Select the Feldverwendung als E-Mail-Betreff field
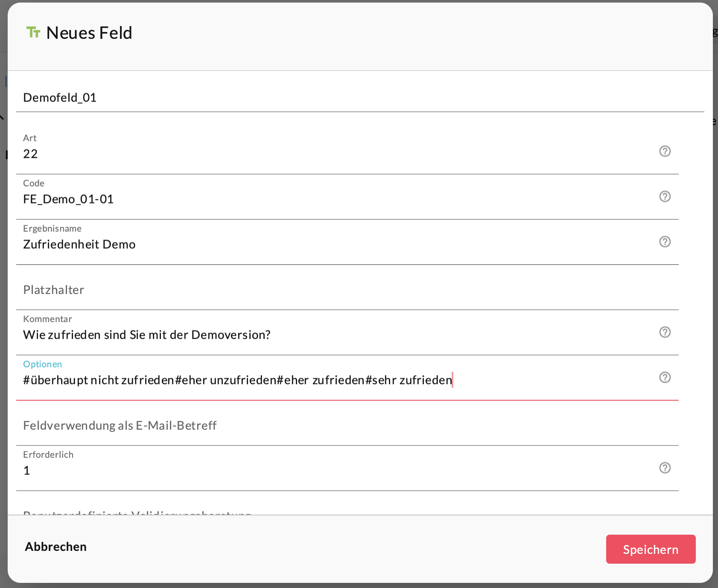Screen dimensions: 718x588 (333, 425)
